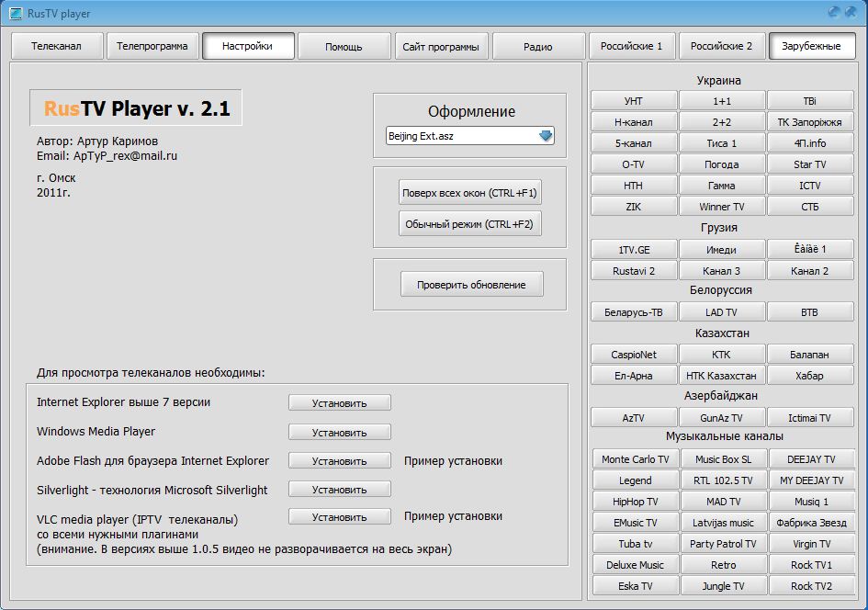
Task: Click the Проверить обновление button
Action: (x=471, y=285)
